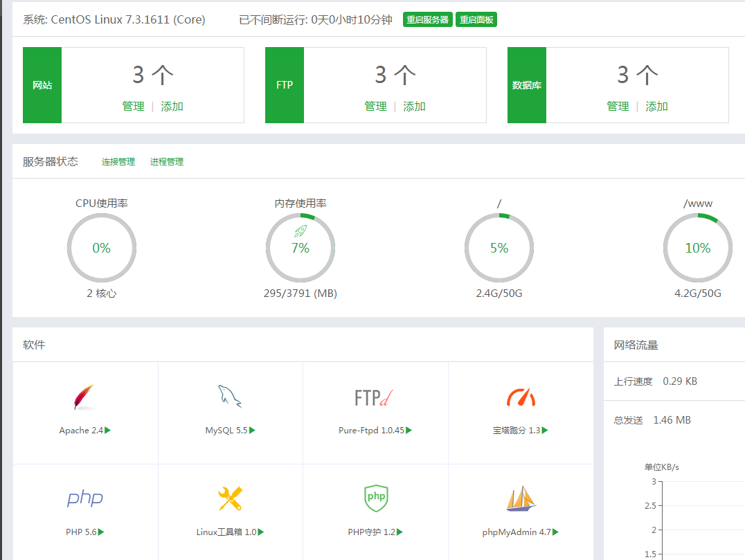The image size is (745, 560).
Task: Click the 重启服务器 button
Action: (428, 19)
